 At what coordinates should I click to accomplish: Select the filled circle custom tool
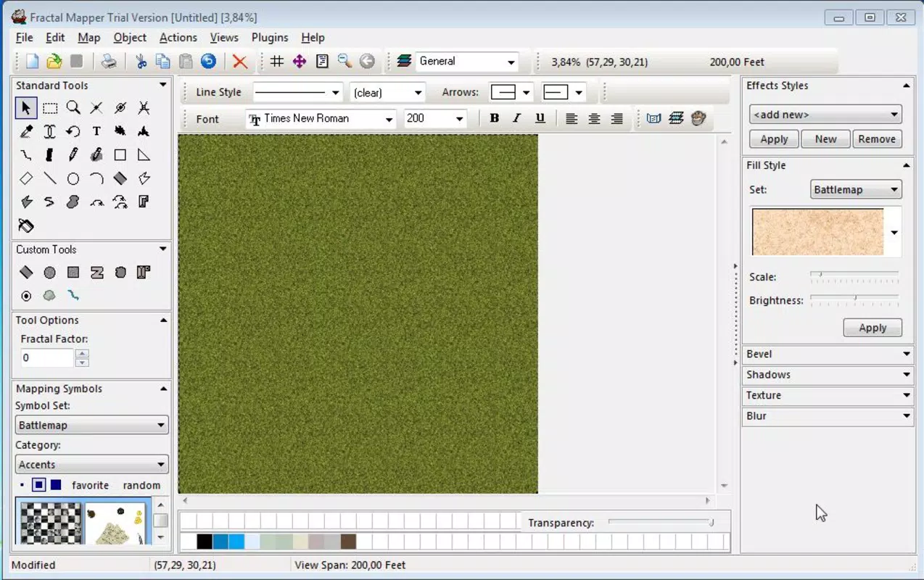(49, 273)
